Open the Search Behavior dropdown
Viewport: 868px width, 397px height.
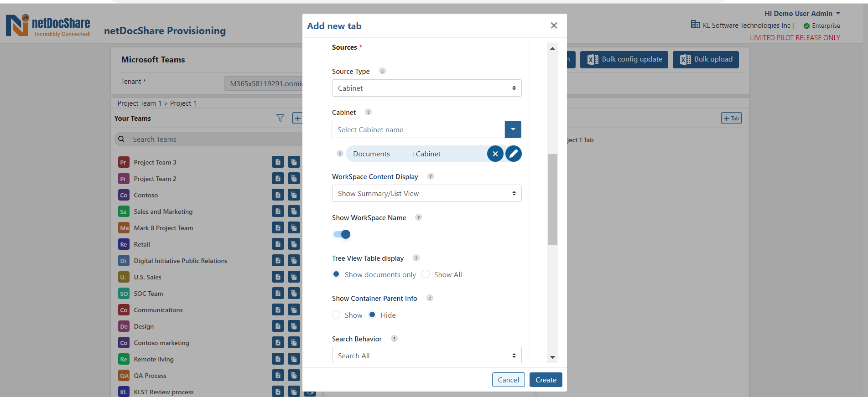tap(426, 355)
